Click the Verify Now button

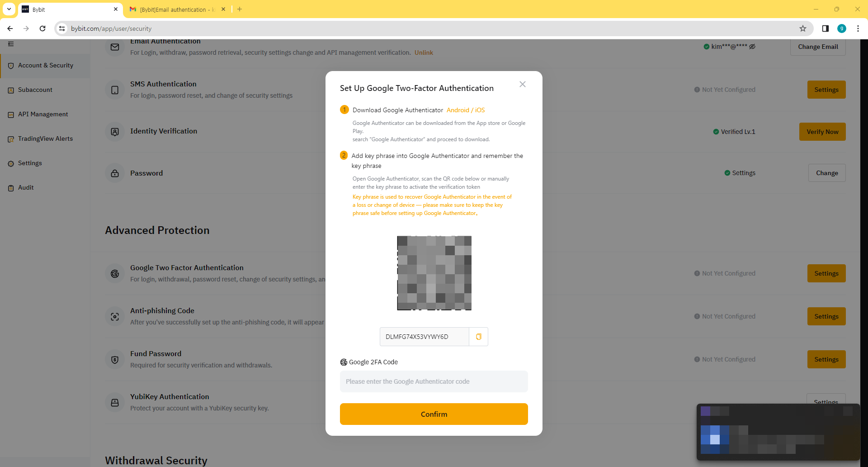(x=822, y=132)
